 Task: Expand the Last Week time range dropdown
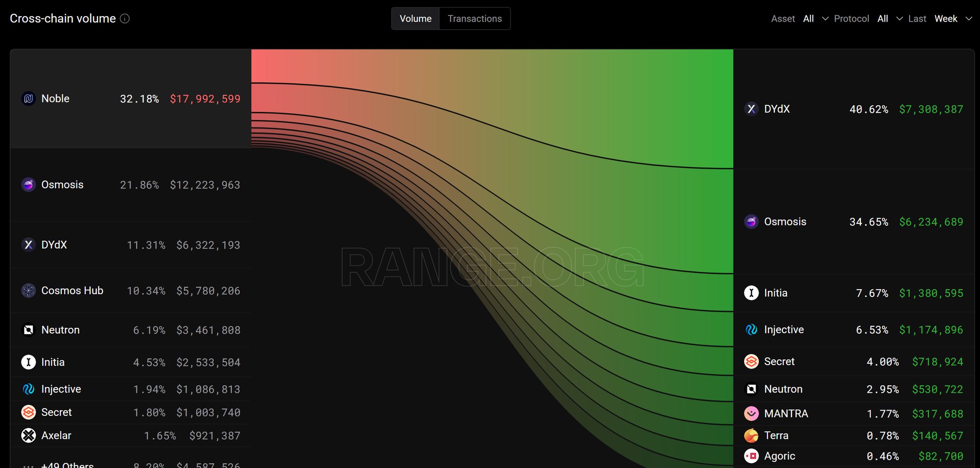coord(953,19)
